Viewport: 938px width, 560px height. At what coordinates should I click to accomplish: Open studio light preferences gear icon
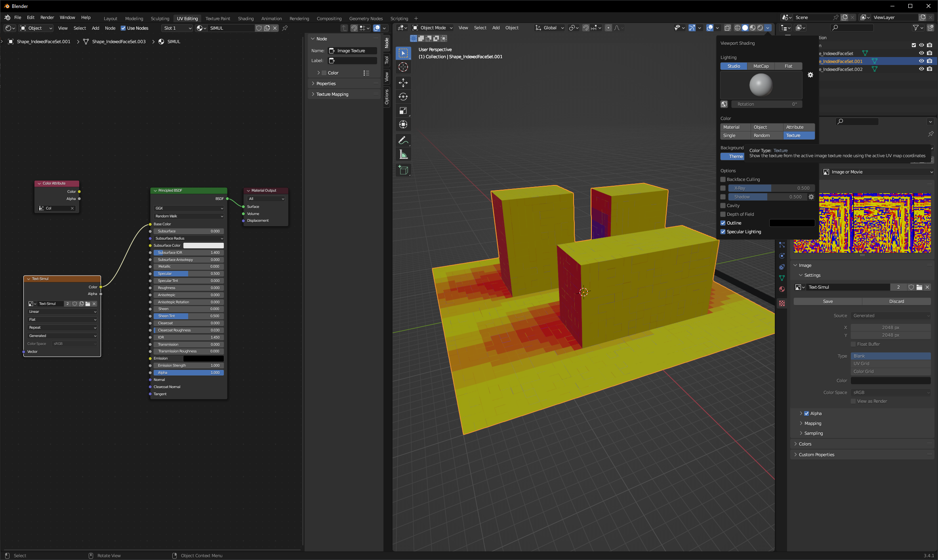810,75
